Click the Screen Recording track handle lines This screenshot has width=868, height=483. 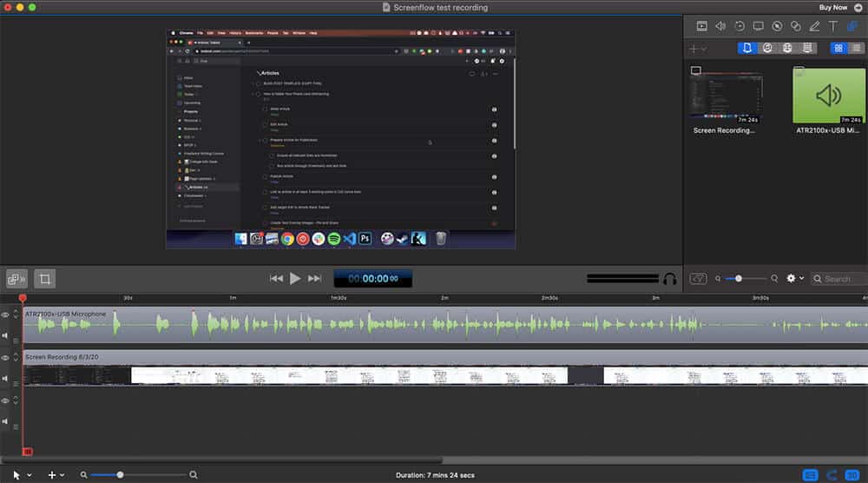[16, 383]
